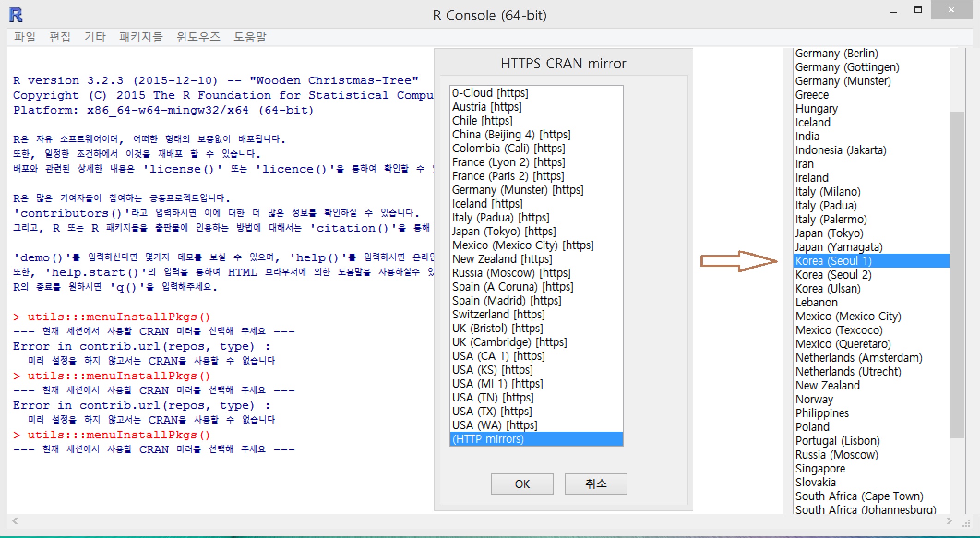The width and height of the screenshot is (980, 538).
Task: Cancel the dialog with 취소 button
Action: (x=596, y=484)
